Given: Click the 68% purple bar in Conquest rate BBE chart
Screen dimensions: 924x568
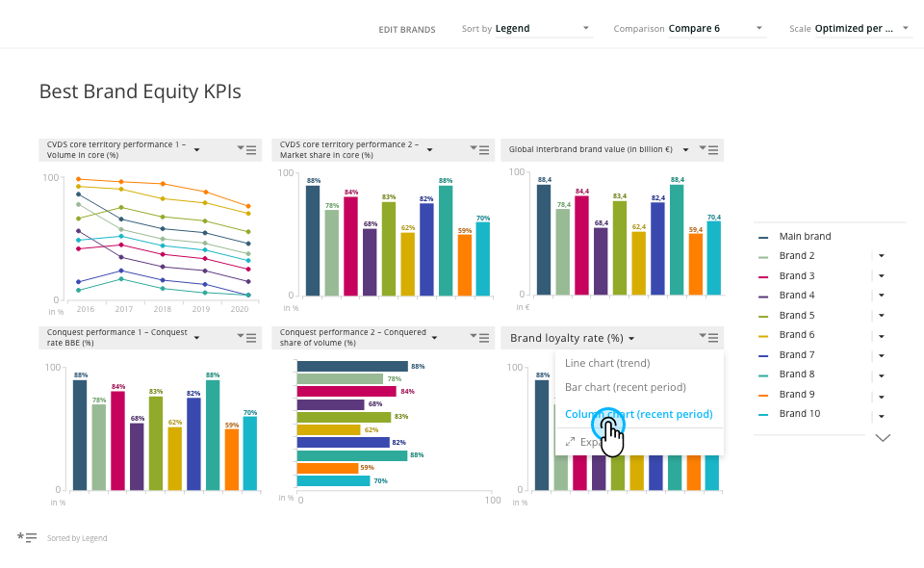Looking at the screenshot, I should [137, 456].
